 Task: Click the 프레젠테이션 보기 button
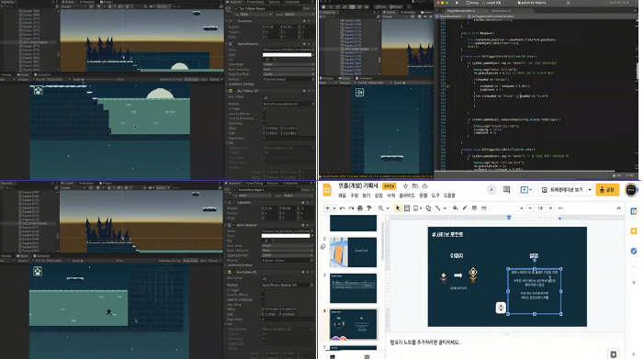[562, 190]
